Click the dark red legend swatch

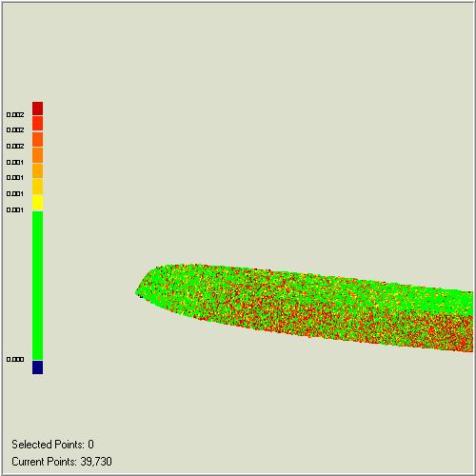37,109
